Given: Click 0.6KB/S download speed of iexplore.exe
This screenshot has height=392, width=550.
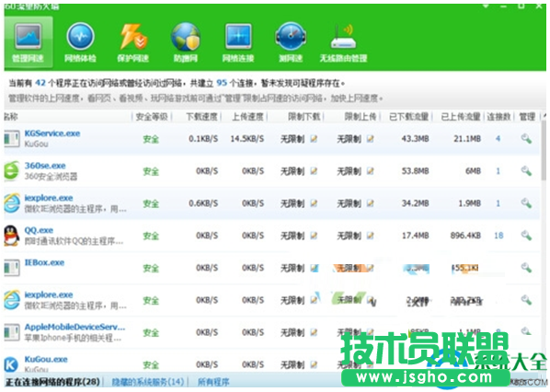Looking at the screenshot, I should pyautogui.click(x=203, y=203).
